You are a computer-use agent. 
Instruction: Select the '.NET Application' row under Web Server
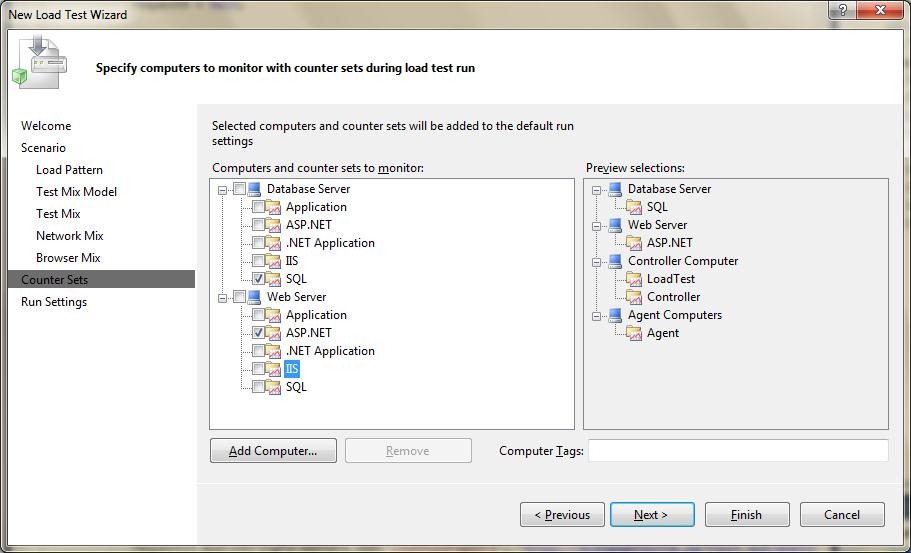pyautogui.click(x=330, y=351)
